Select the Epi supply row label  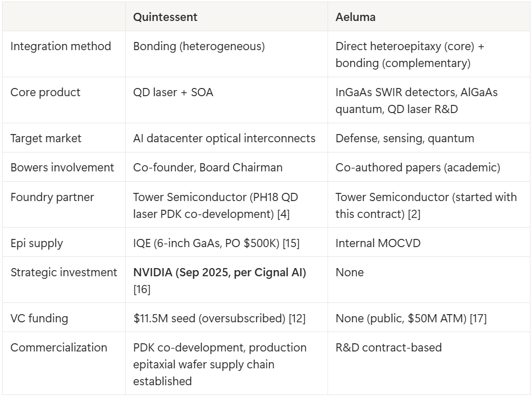(x=37, y=243)
